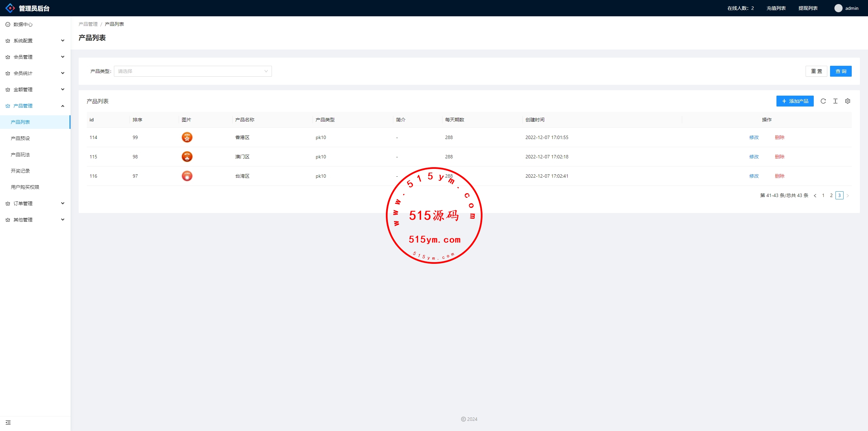The height and width of the screenshot is (431, 868).
Task: Click the admin avatar icon
Action: pyautogui.click(x=838, y=8)
